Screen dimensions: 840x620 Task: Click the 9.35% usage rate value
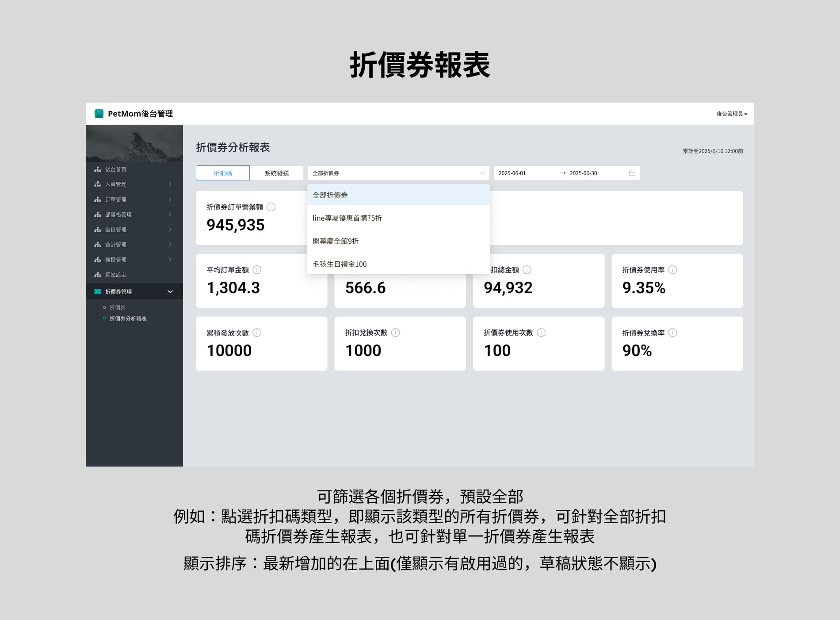tap(644, 288)
